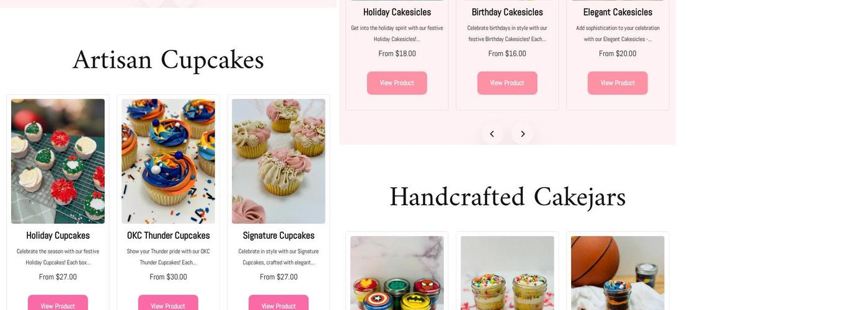Screen dimensions: 868x310
Task: Open the superhero cakejars image
Action: click(x=397, y=273)
